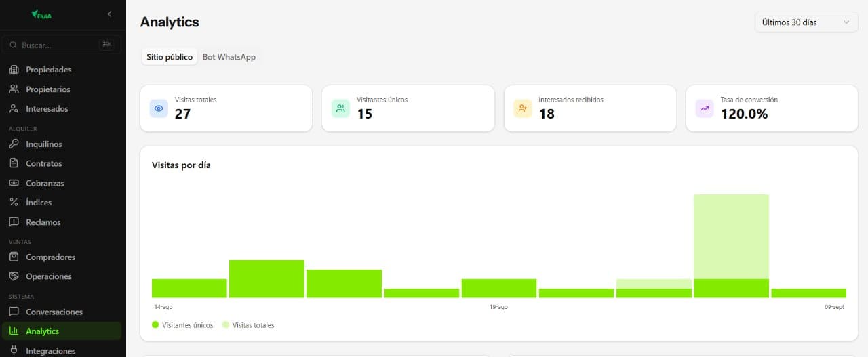868x357 pixels.
Task: Open Compradores shopping bag icon
Action: pos(14,257)
